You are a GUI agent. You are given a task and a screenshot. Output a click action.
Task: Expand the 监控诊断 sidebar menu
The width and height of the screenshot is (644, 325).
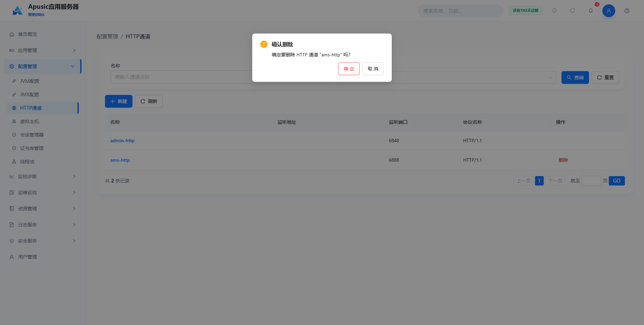click(x=43, y=176)
